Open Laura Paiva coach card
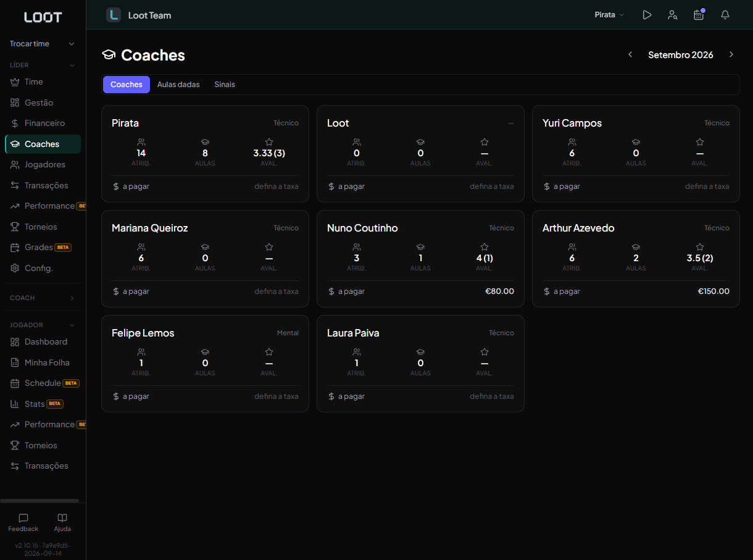The image size is (753, 560). 420,364
